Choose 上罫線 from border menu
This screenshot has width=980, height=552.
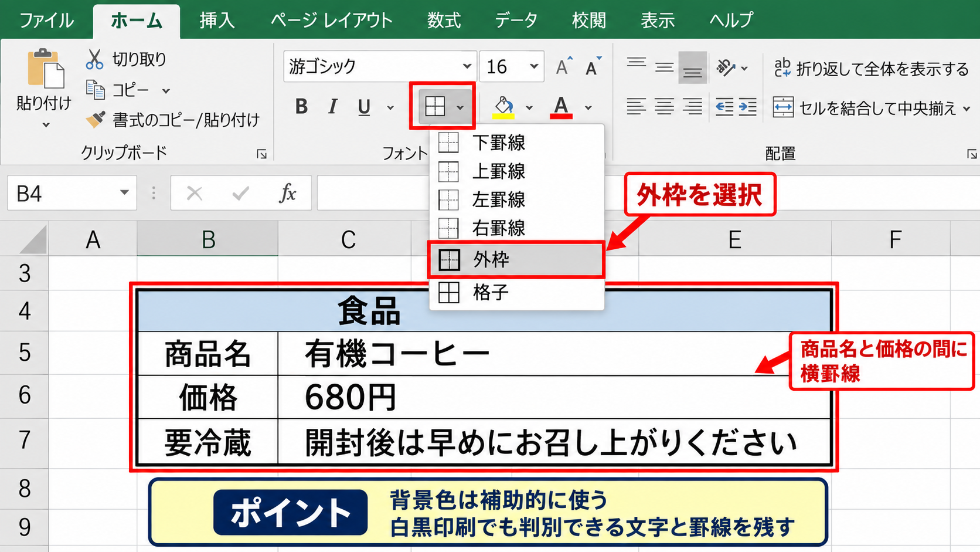pos(517,171)
